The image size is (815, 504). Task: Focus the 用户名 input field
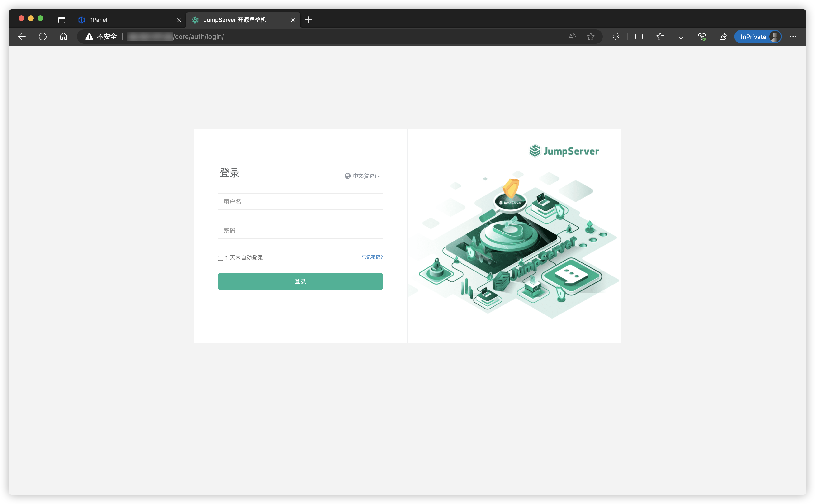300,201
